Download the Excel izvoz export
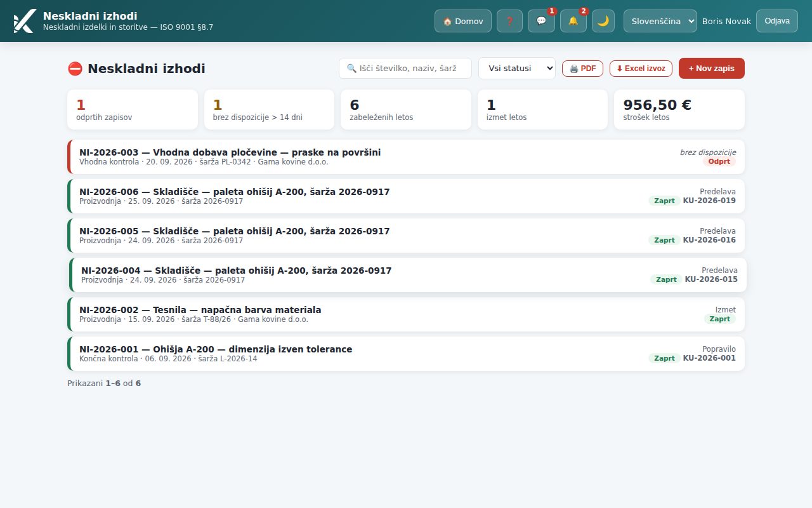812x508 pixels. 641,69
